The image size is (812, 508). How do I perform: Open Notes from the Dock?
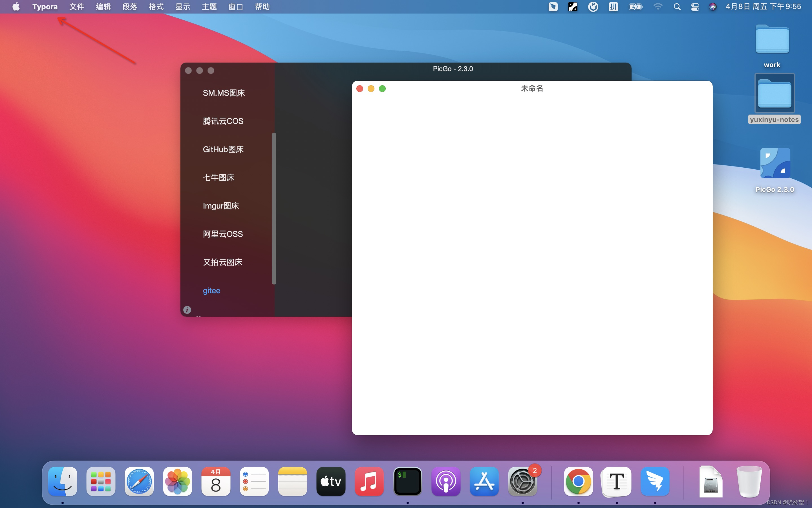[293, 481]
